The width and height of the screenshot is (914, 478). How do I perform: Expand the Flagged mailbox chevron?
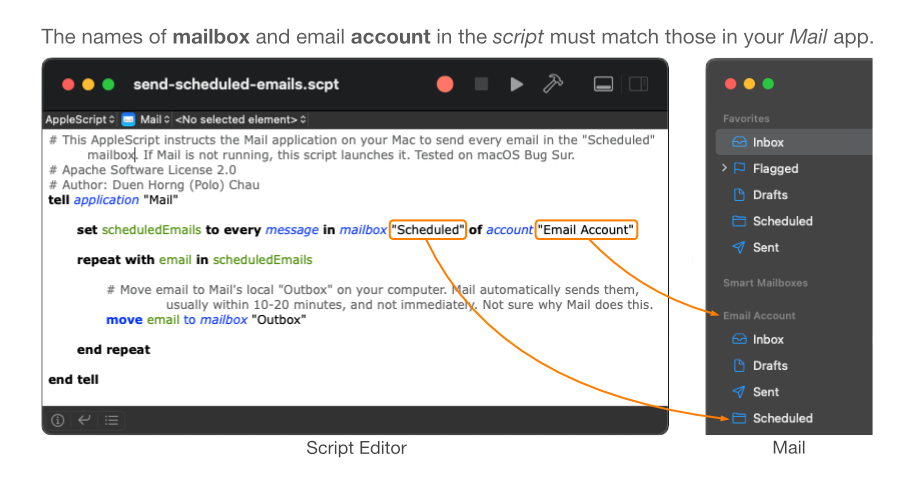point(724,168)
